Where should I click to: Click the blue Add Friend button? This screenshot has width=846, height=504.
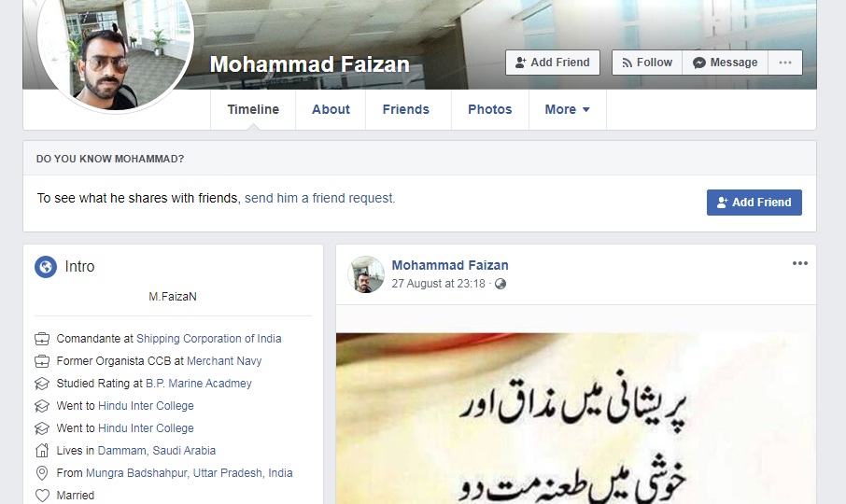pos(754,203)
